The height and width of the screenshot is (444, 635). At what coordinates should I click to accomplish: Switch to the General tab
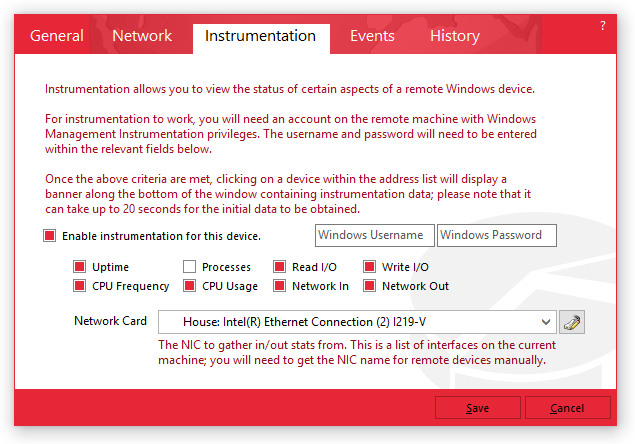pyautogui.click(x=57, y=36)
